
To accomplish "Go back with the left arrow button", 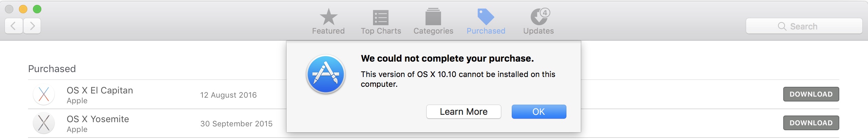I will 14,26.
